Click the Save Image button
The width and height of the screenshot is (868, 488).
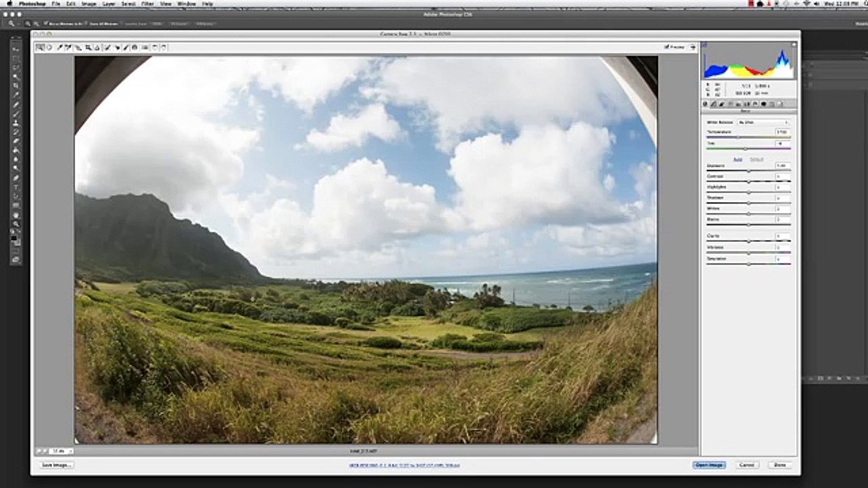57,465
